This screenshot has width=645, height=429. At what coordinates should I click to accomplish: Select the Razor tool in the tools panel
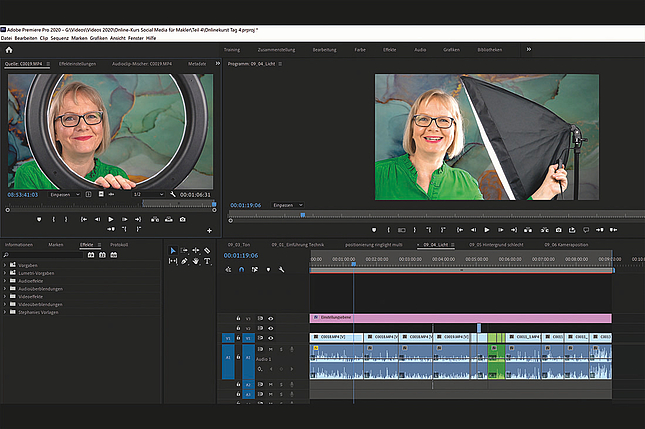(x=206, y=250)
